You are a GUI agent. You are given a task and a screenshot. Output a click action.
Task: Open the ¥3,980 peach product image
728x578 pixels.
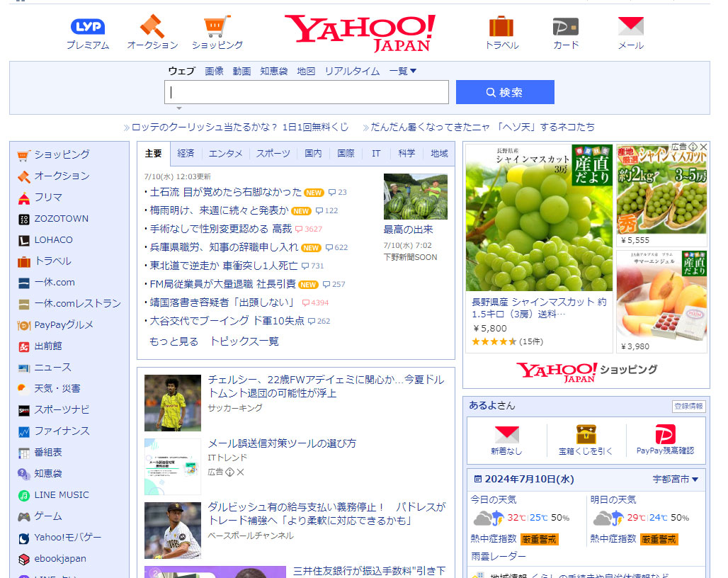[x=661, y=295]
